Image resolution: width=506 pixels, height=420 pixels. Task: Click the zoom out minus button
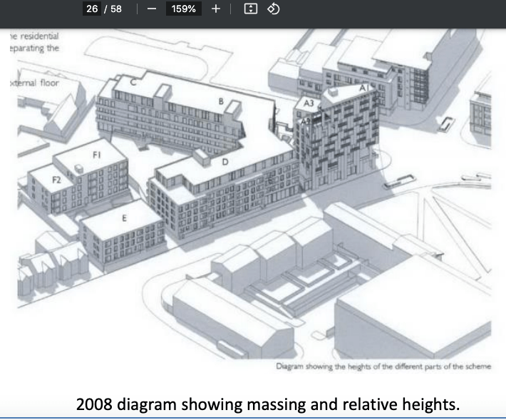[x=152, y=9]
